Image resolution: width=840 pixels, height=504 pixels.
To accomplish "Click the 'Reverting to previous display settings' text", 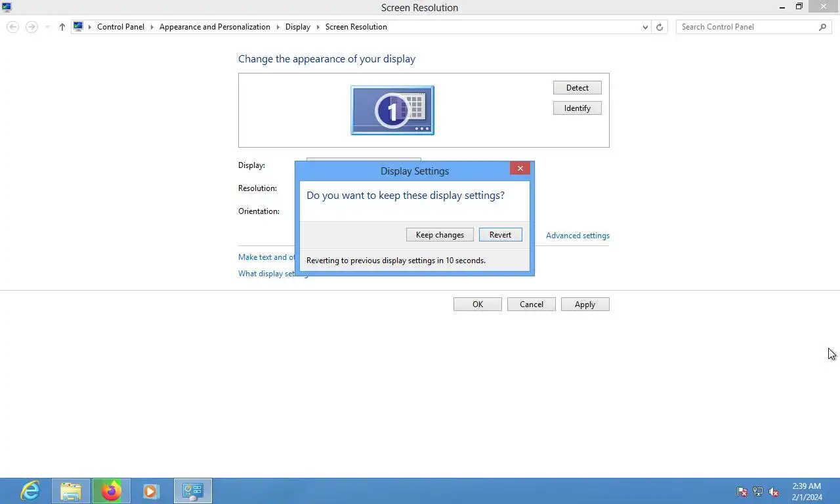I will (x=396, y=261).
